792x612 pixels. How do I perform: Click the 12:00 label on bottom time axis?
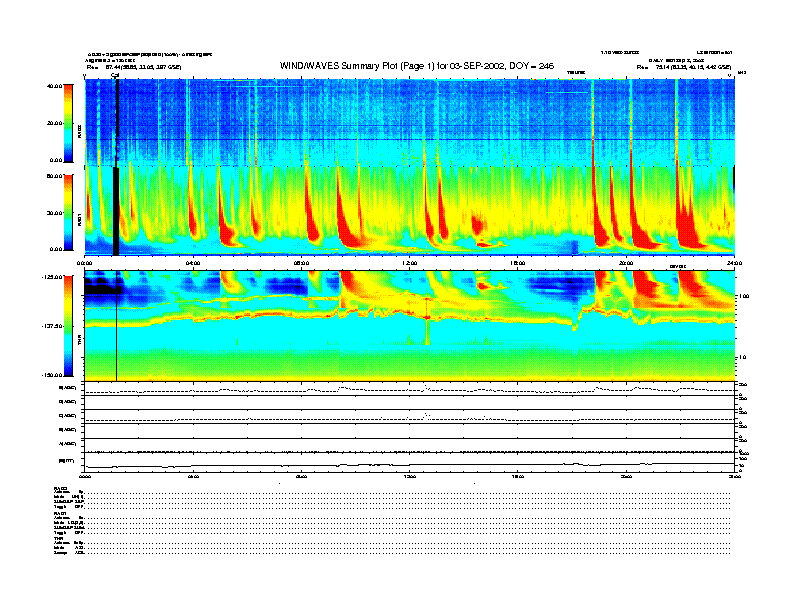tap(410, 476)
